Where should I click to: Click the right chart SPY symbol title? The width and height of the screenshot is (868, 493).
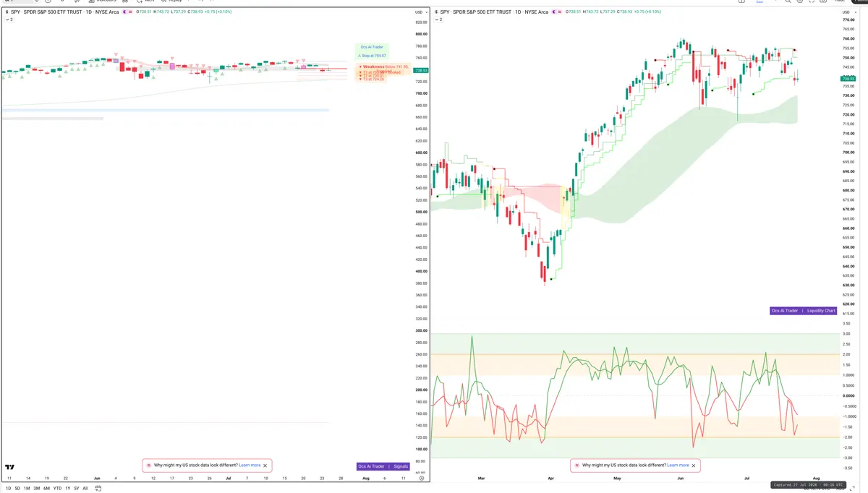coord(494,12)
